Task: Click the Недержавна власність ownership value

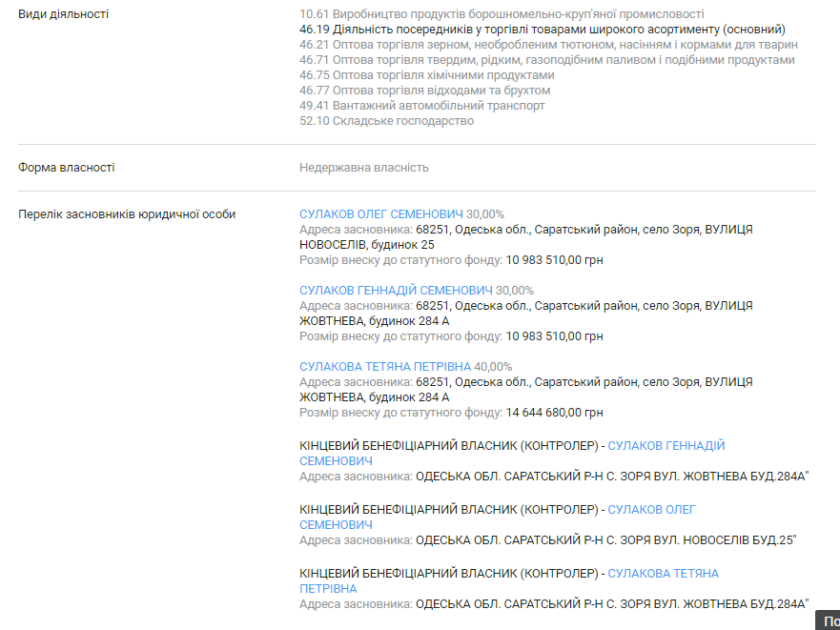Action: pos(363,168)
